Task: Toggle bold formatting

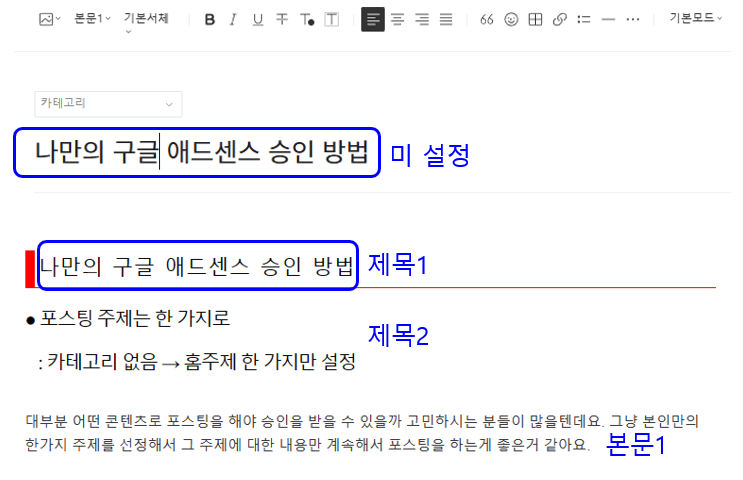Action: point(209,19)
